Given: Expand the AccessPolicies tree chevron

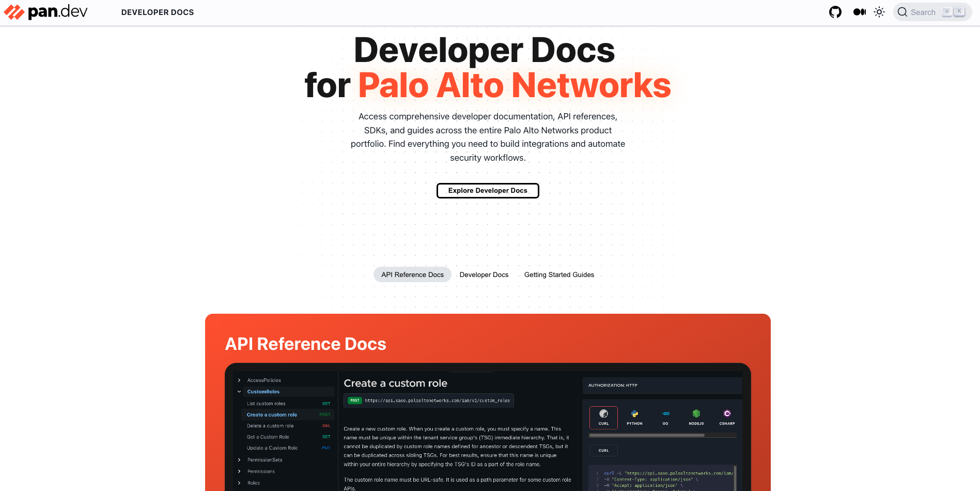Looking at the screenshot, I should pos(239,380).
